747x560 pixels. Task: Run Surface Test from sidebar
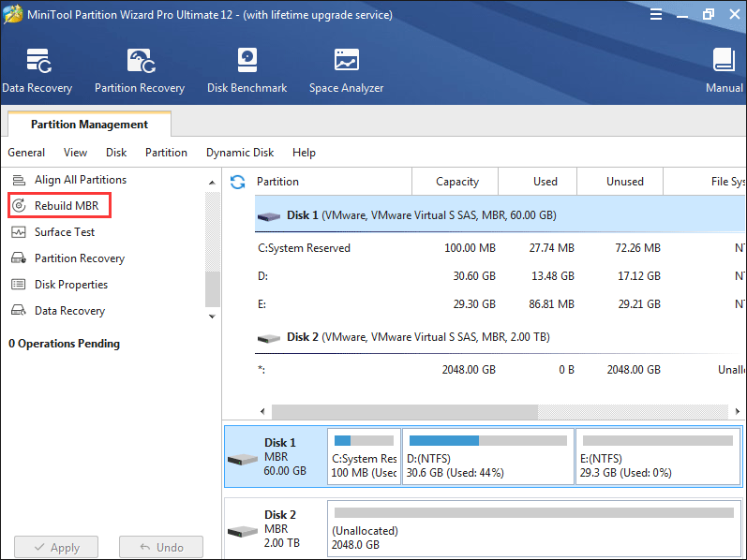click(x=64, y=232)
